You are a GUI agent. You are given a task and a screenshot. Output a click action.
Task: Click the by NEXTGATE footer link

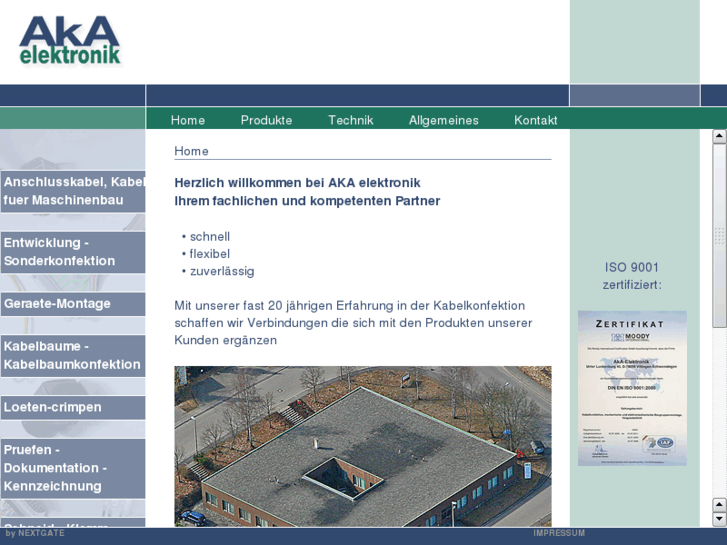tap(35, 533)
